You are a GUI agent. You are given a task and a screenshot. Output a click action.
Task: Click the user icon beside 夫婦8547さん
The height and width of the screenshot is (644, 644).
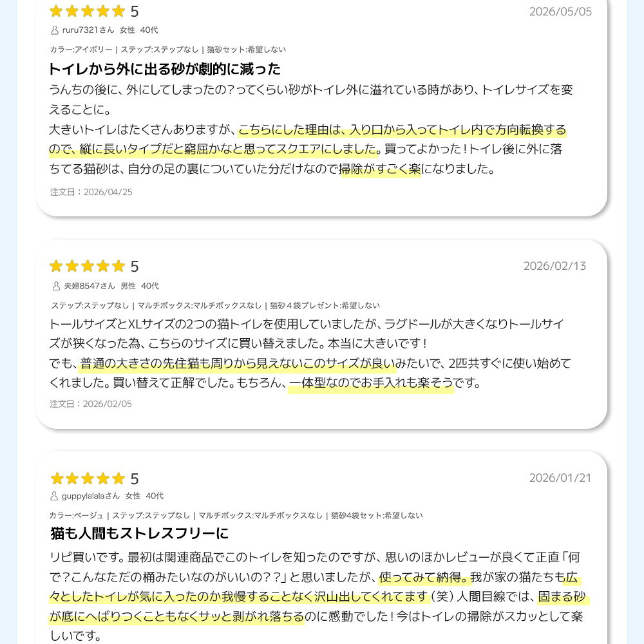click(x=56, y=286)
